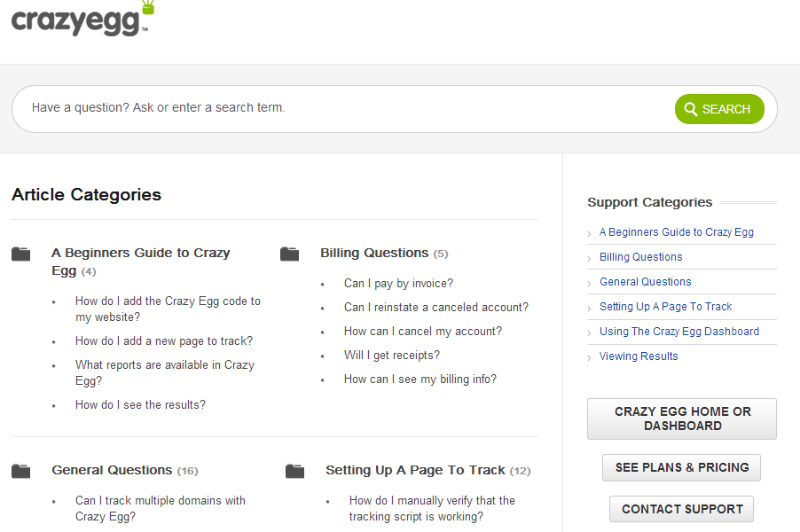The image size is (800, 532).
Task: Select sidebar link Billing Questions
Action: [641, 257]
